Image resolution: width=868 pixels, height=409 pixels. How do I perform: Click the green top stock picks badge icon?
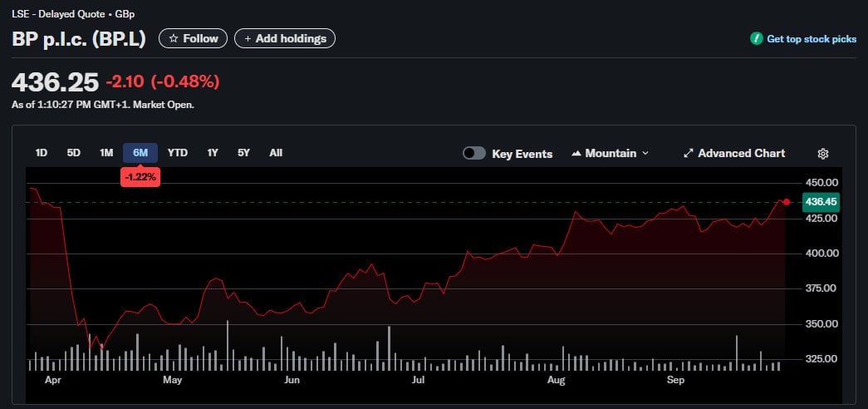click(x=756, y=39)
